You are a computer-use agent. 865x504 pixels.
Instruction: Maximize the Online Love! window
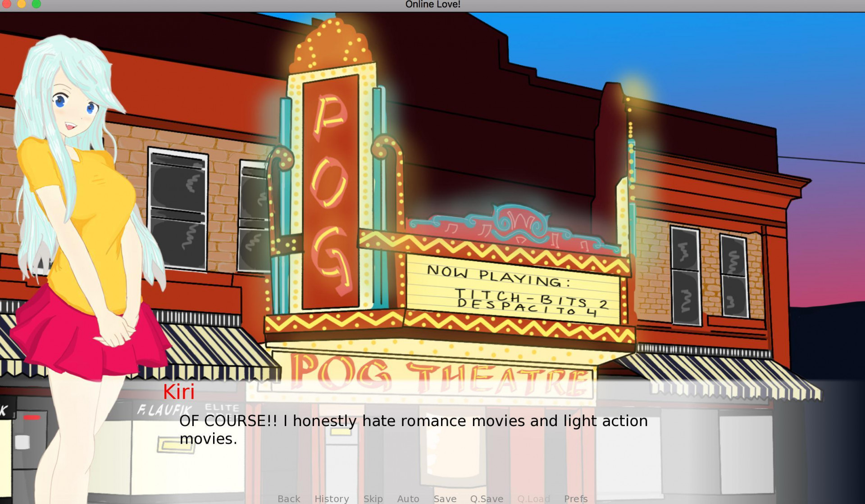coord(36,4)
